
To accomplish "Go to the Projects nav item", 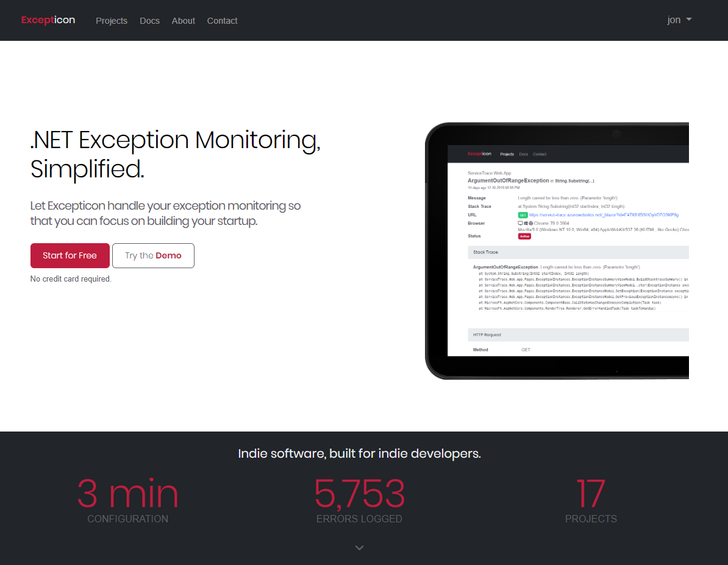I will point(112,21).
